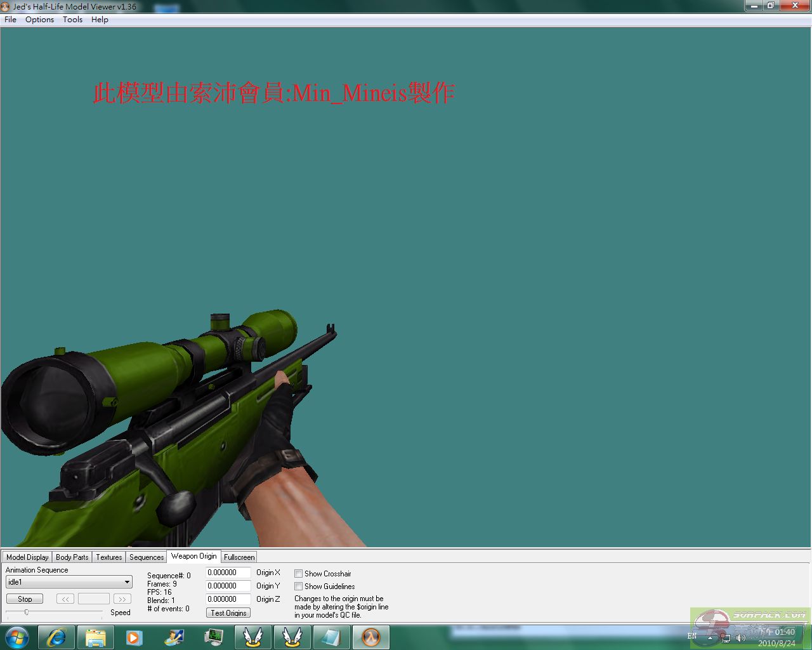Launch Windows Media Player from taskbar
This screenshot has width=812, height=650.
coord(134,637)
